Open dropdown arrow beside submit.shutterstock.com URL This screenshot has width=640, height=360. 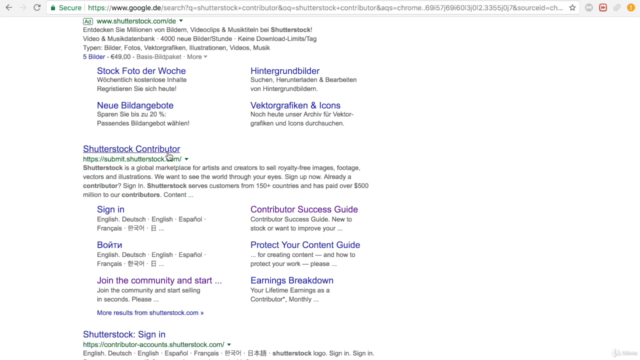coord(187,159)
